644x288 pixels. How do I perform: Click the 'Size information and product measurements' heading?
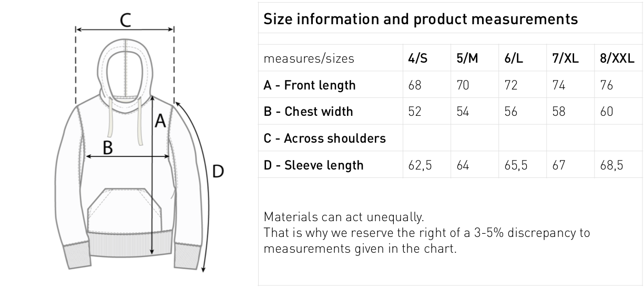pos(420,19)
